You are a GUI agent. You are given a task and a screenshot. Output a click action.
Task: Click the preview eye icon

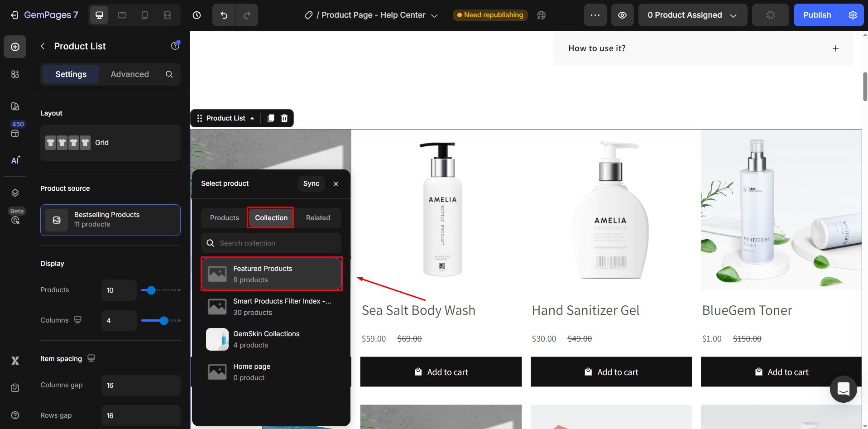[x=623, y=15]
